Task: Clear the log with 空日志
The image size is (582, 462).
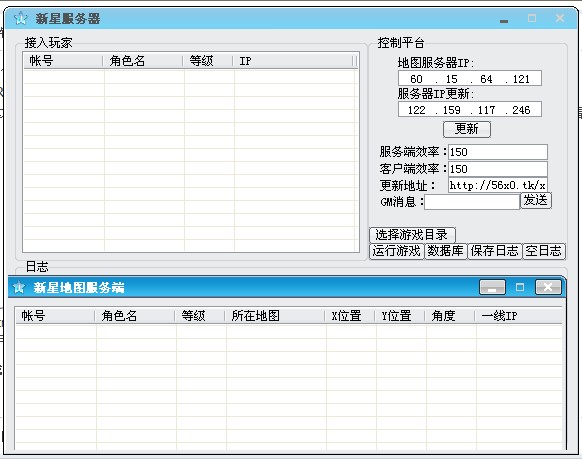Action: [544, 251]
